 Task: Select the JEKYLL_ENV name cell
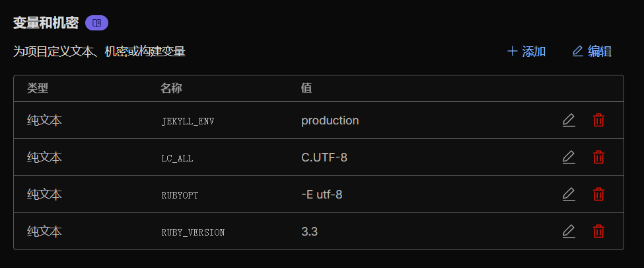click(x=188, y=121)
